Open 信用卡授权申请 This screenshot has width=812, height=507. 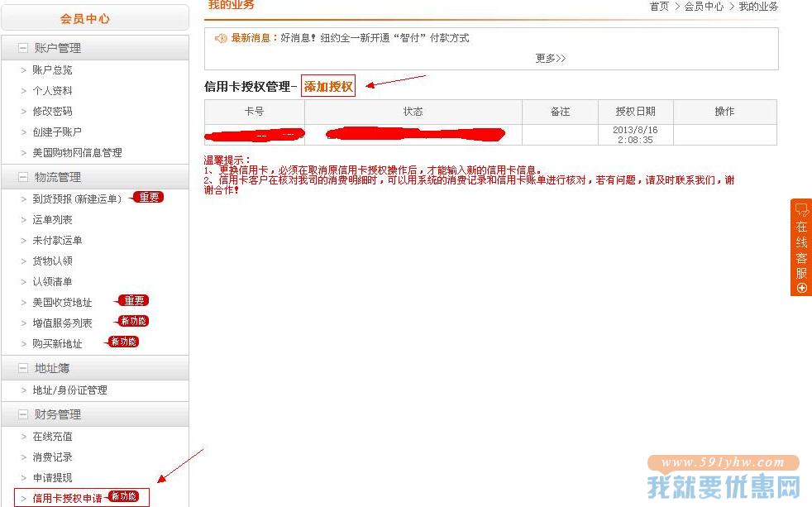click(x=67, y=498)
